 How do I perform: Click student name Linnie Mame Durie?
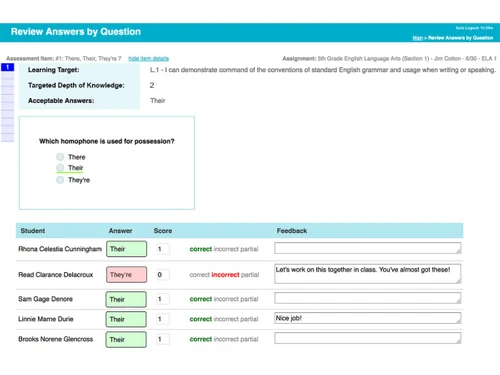tap(46, 319)
